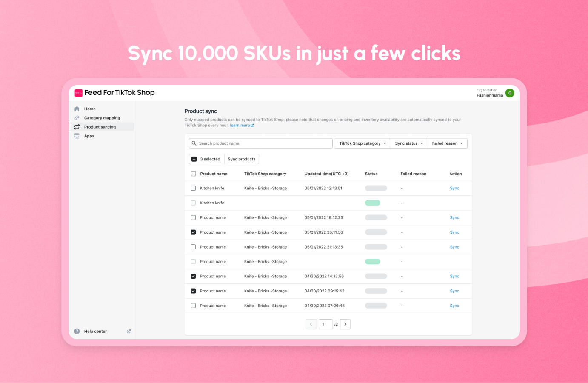Click the Apps store icon in sidebar
The height and width of the screenshot is (383, 588).
(x=77, y=136)
